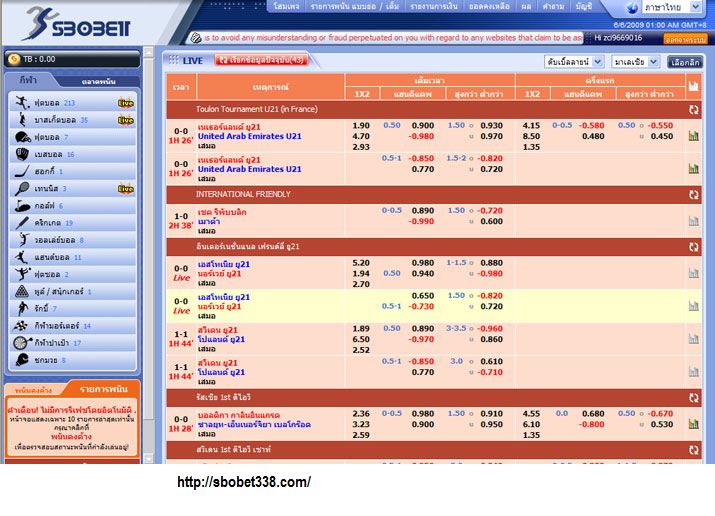Expand the odds type dropdown
The width and height of the screenshot is (715, 516).
coord(636,62)
